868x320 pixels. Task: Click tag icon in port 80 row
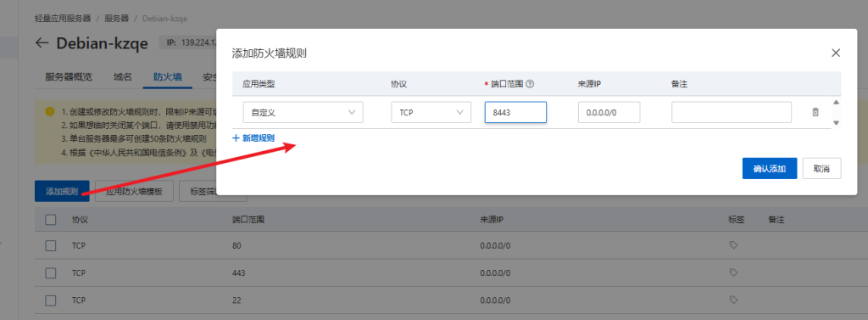pyautogui.click(x=733, y=245)
